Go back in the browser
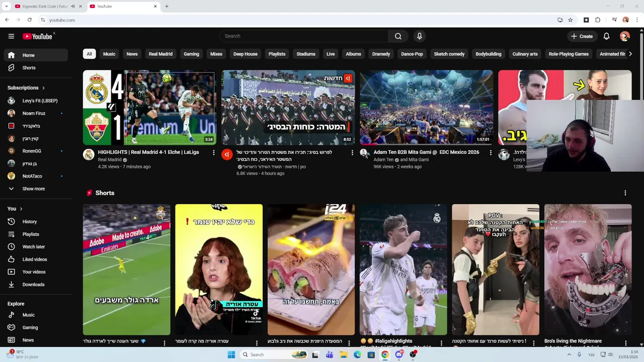 coord(7,20)
